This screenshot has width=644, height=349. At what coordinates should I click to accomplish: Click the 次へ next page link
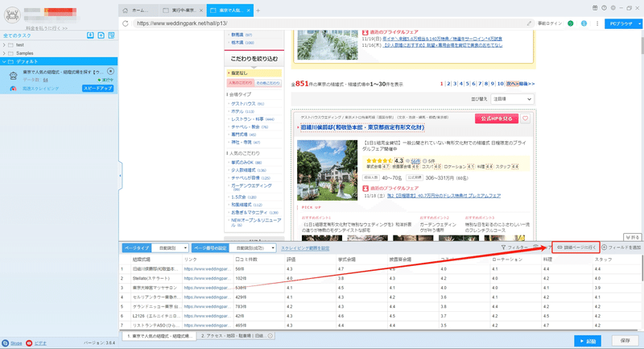click(x=512, y=84)
